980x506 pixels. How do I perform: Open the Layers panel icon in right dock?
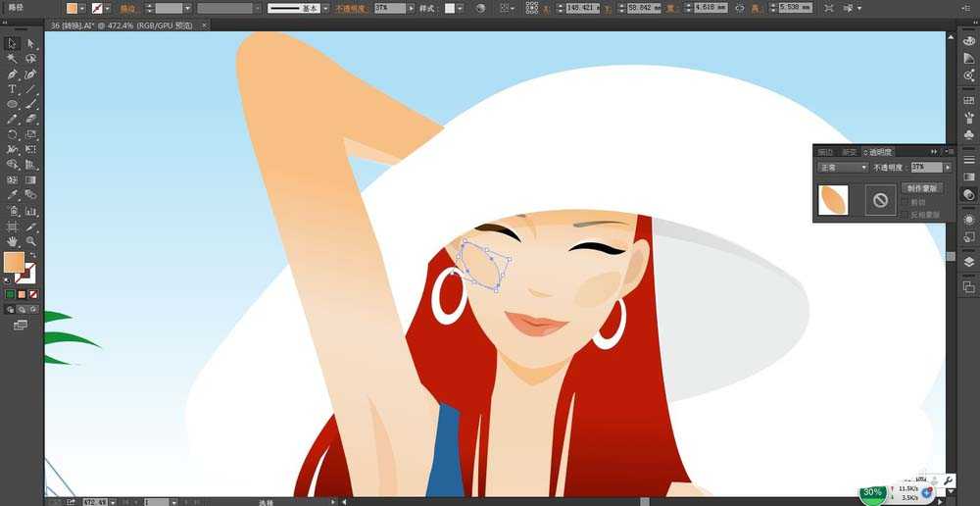(969, 262)
